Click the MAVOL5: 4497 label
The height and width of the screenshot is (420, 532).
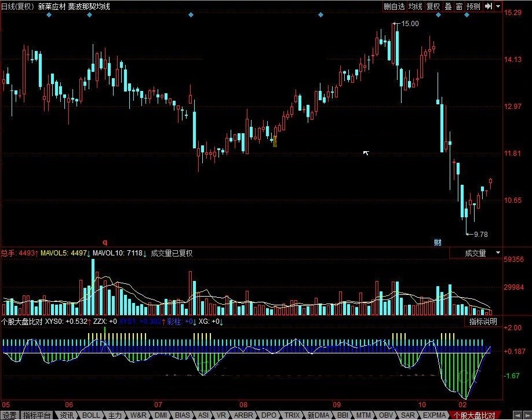point(65,253)
